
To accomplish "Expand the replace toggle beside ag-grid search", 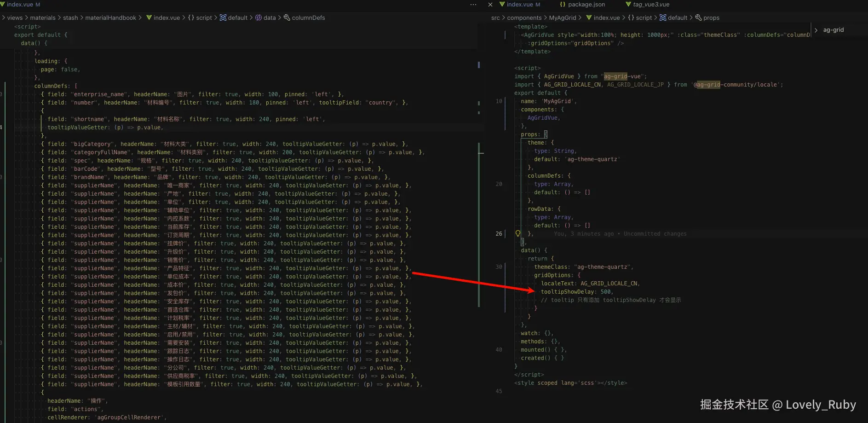I will click(x=816, y=30).
